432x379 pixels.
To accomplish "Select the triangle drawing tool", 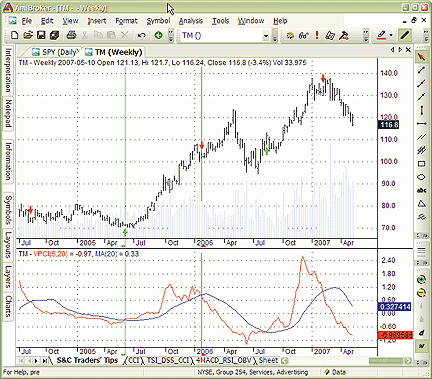I will [421, 204].
